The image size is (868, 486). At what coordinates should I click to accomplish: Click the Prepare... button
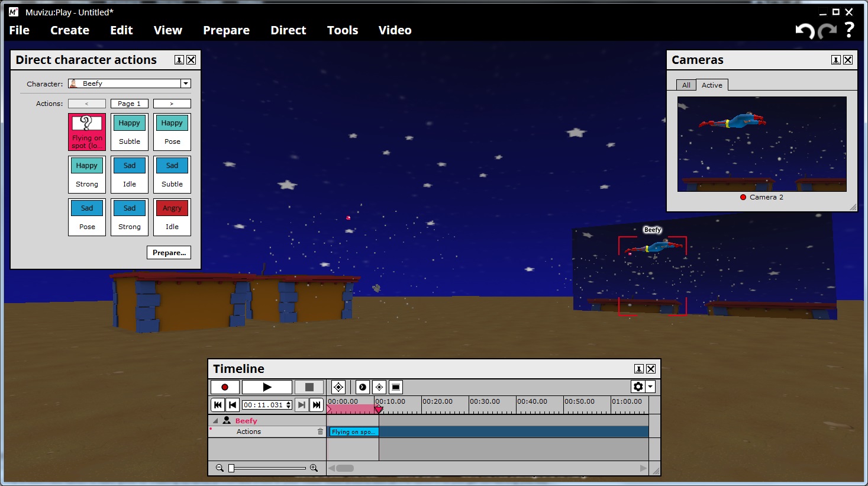click(x=169, y=253)
